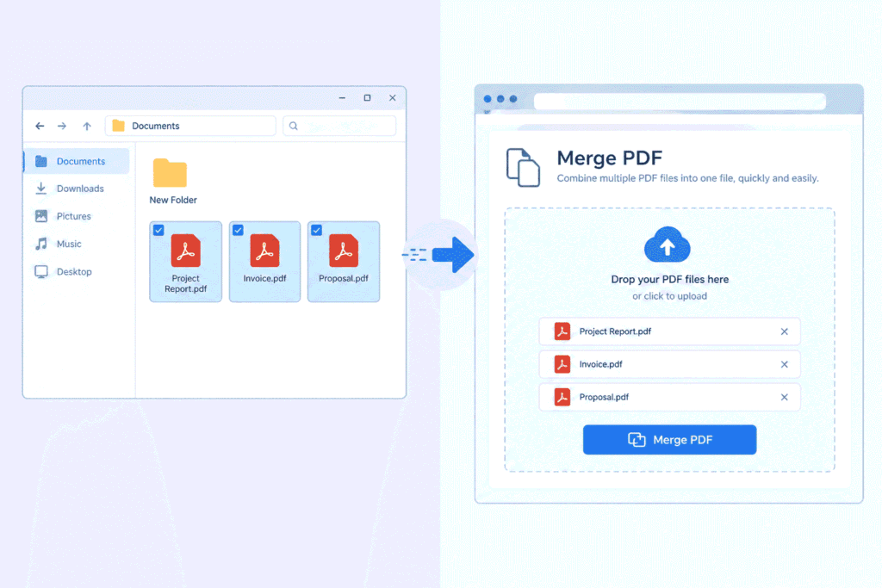This screenshot has width=882, height=588.
Task: Select Invoice.pdf file icon in explorer
Action: [265, 251]
